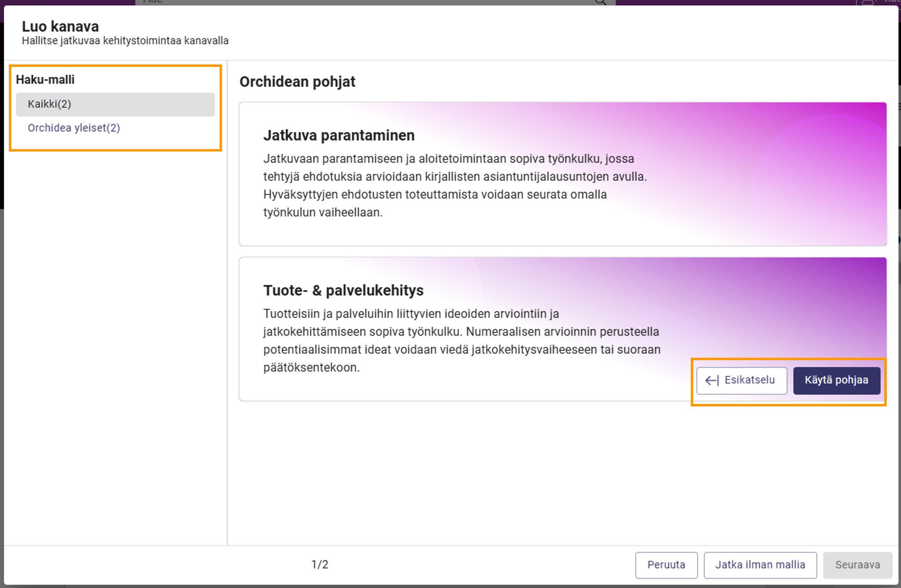Viewport: 901px width, 588px height.
Task: Click the Orchidean pohjat heading
Action: coord(297,82)
